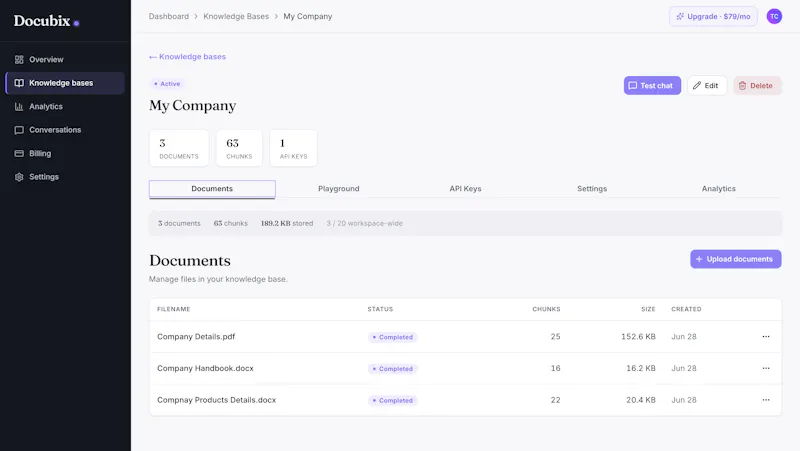Click the 16.2 KB size value
The width and height of the screenshot is (800, 451).
[641, 368]
